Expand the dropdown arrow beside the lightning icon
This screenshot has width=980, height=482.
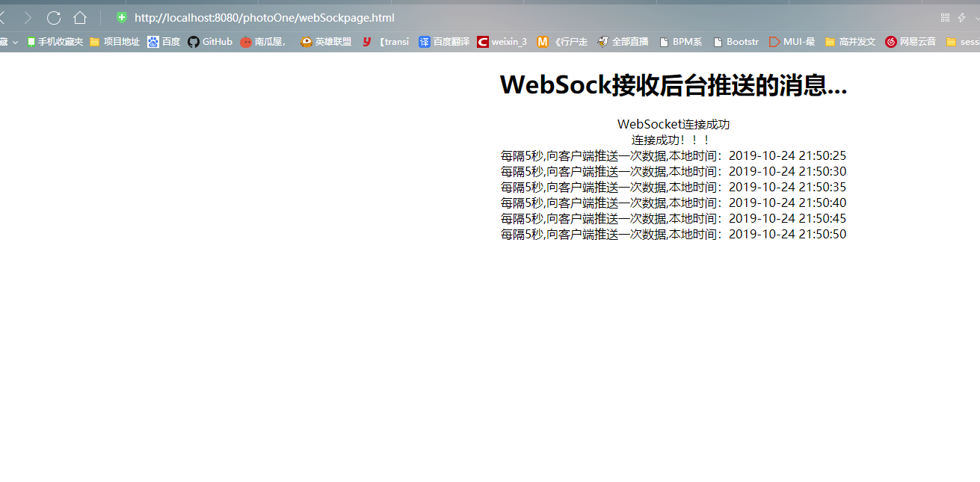(976, 18)
